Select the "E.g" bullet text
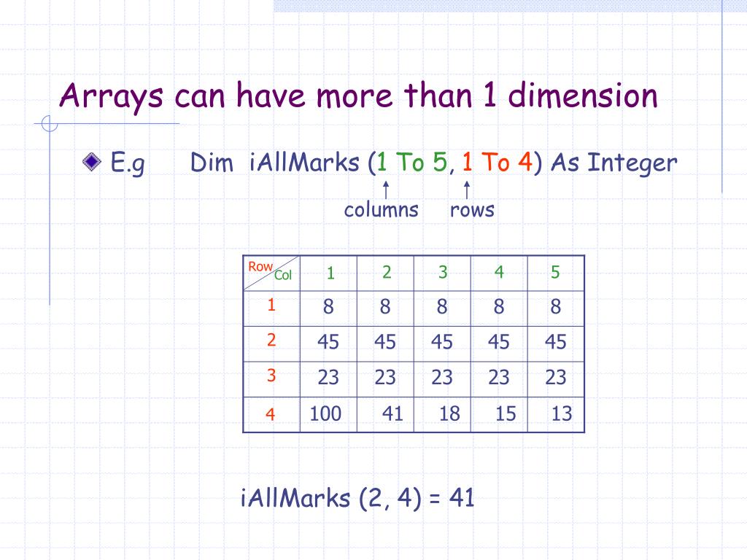Screen dimensions: 747x560 (128, 163)
